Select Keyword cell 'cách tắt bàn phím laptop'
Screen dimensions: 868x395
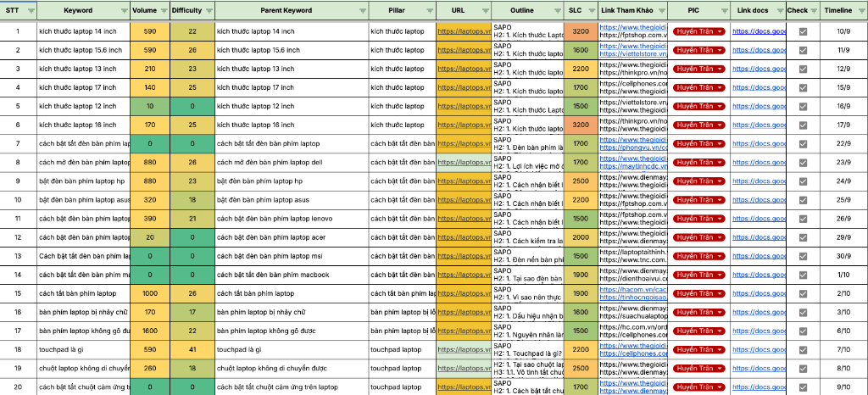point(84,293)
